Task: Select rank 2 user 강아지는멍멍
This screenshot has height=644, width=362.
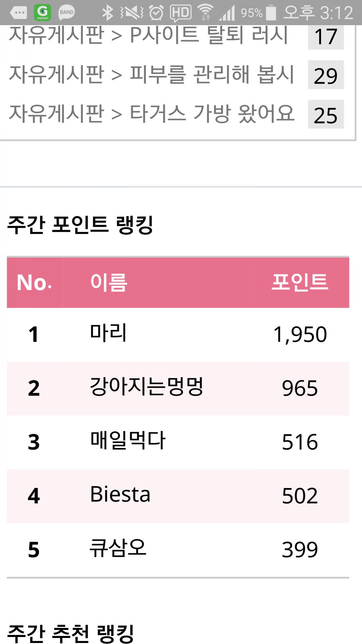Action: [146, 387]
